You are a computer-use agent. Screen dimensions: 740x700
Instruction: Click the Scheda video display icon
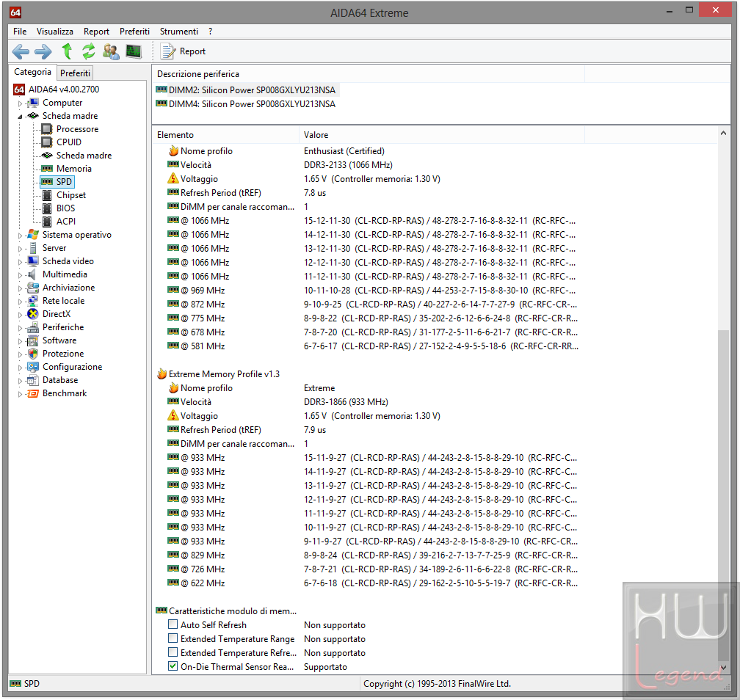click(x=32, y=261)
